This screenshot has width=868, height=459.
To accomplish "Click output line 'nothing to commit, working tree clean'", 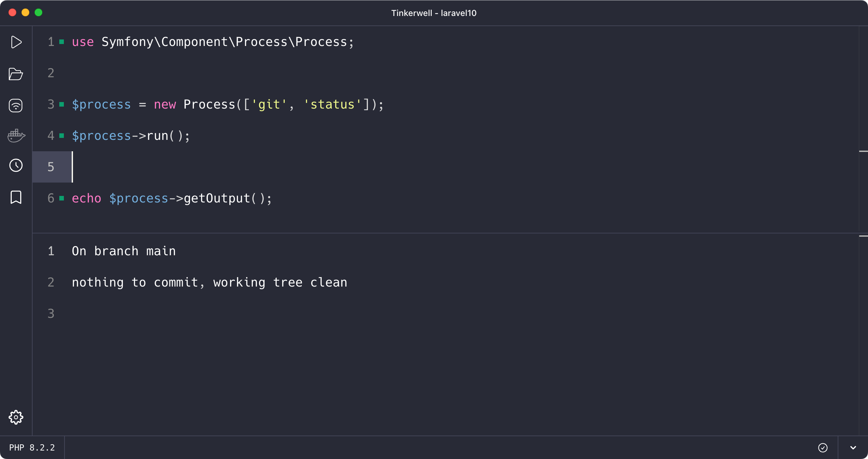I will (209, 283).
